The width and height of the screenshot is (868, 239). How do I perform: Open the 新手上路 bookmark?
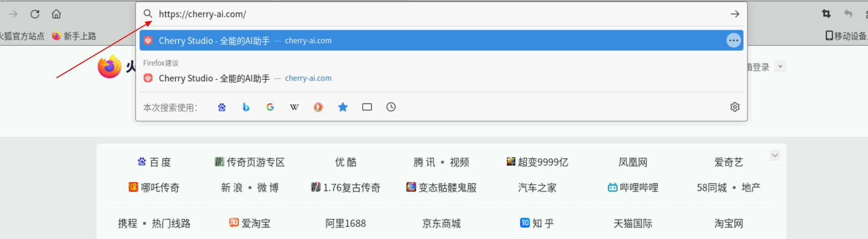coord(74,36)
